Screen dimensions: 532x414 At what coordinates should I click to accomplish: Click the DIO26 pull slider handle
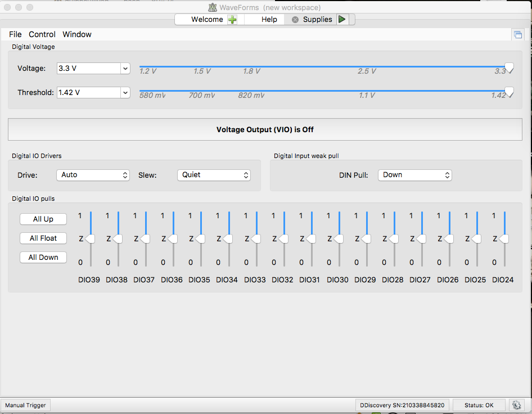pos(449,239)
